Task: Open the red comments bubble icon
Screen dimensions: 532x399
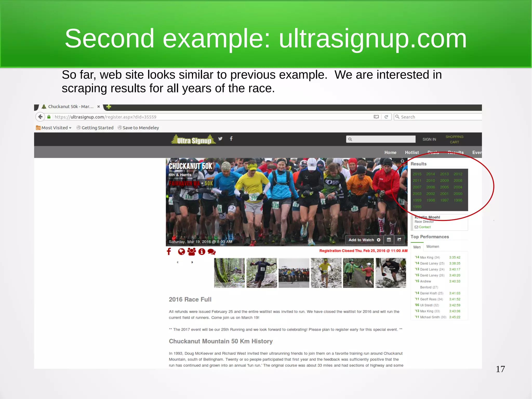Action: (x=212, y=251)
